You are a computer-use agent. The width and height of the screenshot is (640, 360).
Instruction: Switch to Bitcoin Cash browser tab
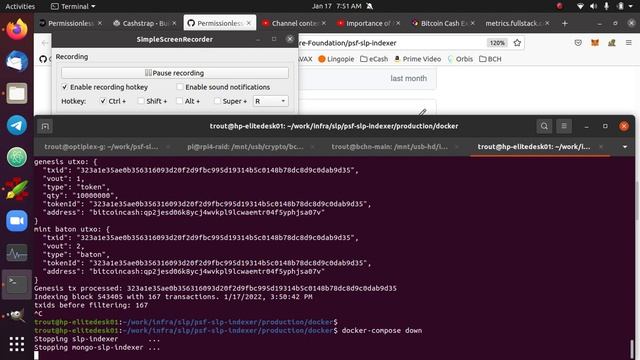pyautogui.click(x=442, y=24)
